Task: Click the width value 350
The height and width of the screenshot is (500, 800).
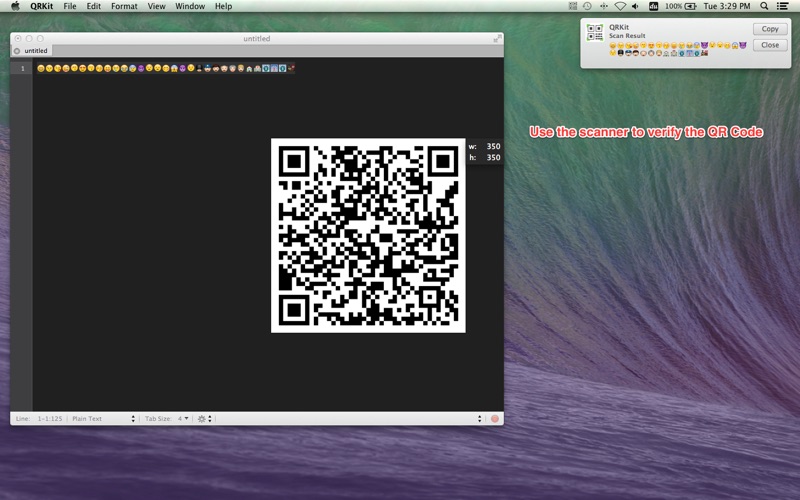Action: (493, 146)
